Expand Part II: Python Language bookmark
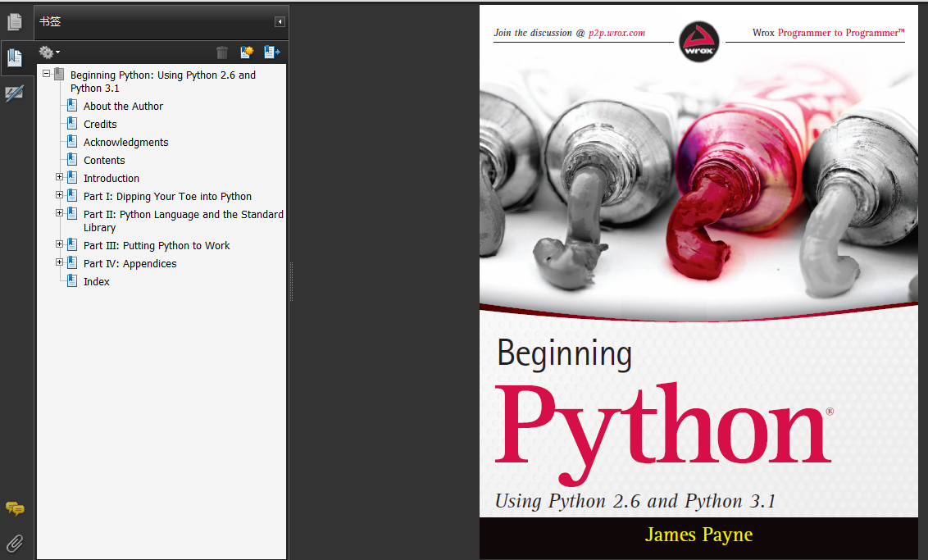This screenshot has height=560, width=928. 59,213
